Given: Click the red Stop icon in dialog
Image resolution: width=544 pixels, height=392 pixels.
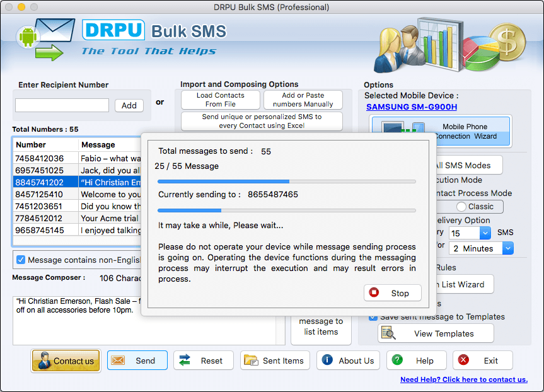Looking at the screenshot, I should tap(374, 292).
